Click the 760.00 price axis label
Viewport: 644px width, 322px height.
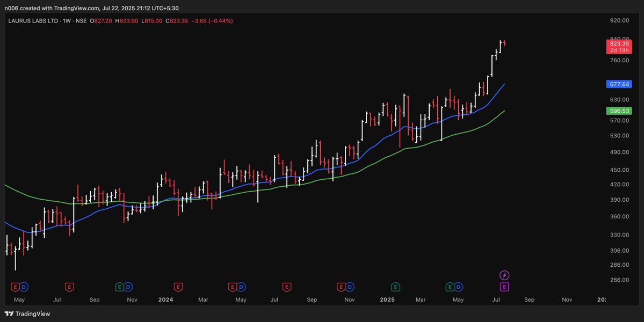coord(619,60)
